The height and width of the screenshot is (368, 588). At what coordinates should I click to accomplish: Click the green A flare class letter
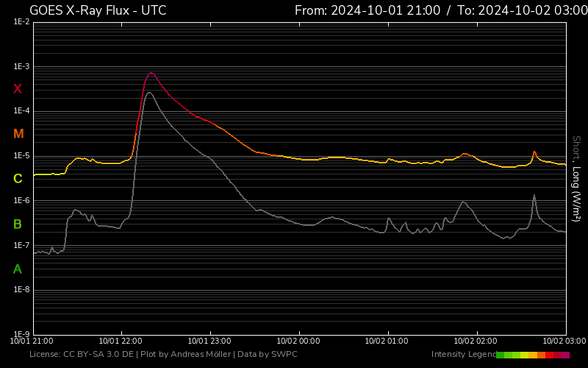coord(17,269)
